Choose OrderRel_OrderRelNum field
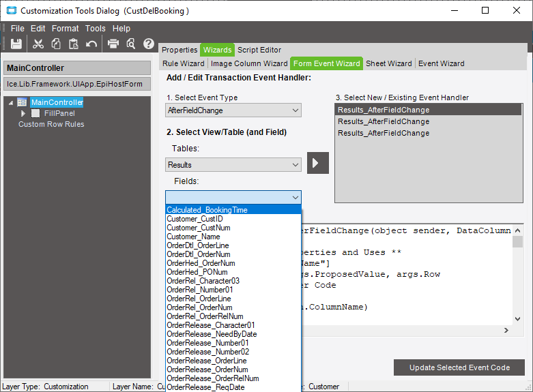533x392 pixels. click(x=233, y=316)
